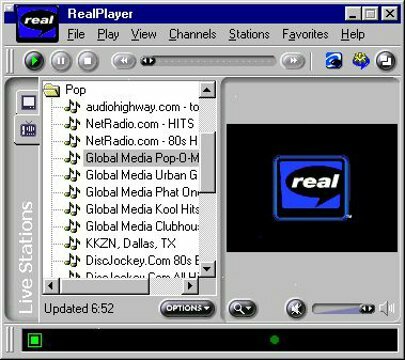Stop playback with the Stop button
This screenshot has width=405, height=360.
point(88,61)
